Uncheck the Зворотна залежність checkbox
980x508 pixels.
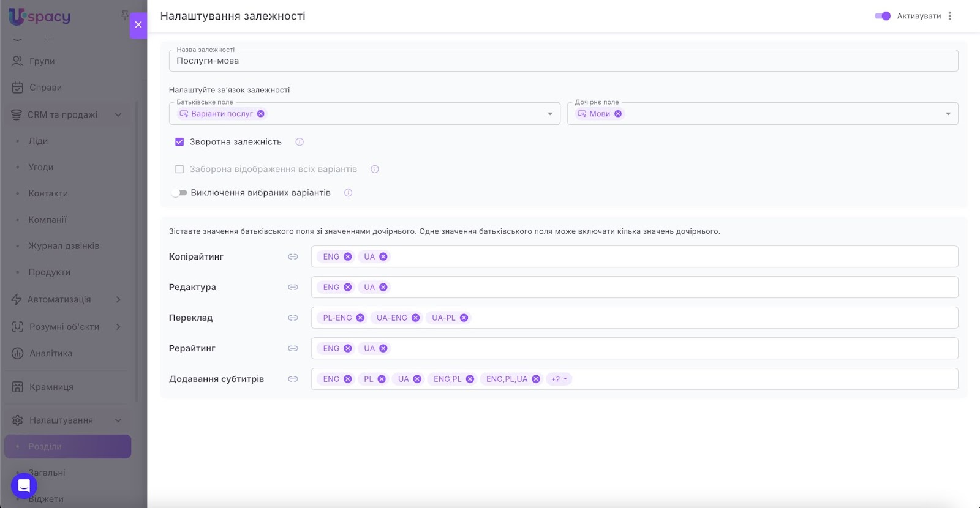click(x=179, y=142)
